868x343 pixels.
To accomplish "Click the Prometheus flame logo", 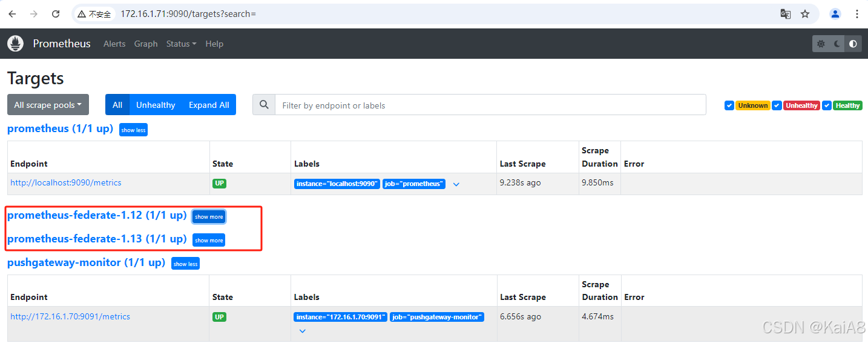I will [16, 44].
